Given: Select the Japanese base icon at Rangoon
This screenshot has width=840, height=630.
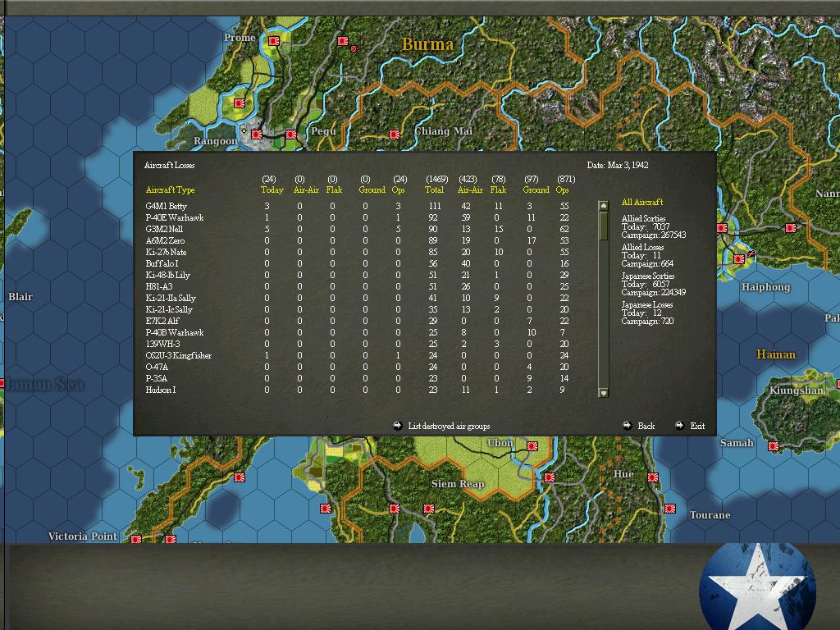Looking at the screenshot, I should pyautogui.click(x=257, y=135).
